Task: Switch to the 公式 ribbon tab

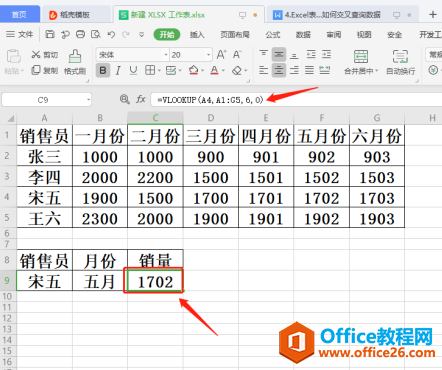Action: 273,34
